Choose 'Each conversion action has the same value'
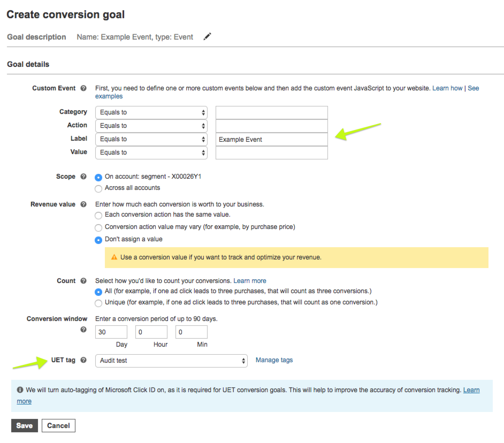504x443 pixels. tap(98, 215)
